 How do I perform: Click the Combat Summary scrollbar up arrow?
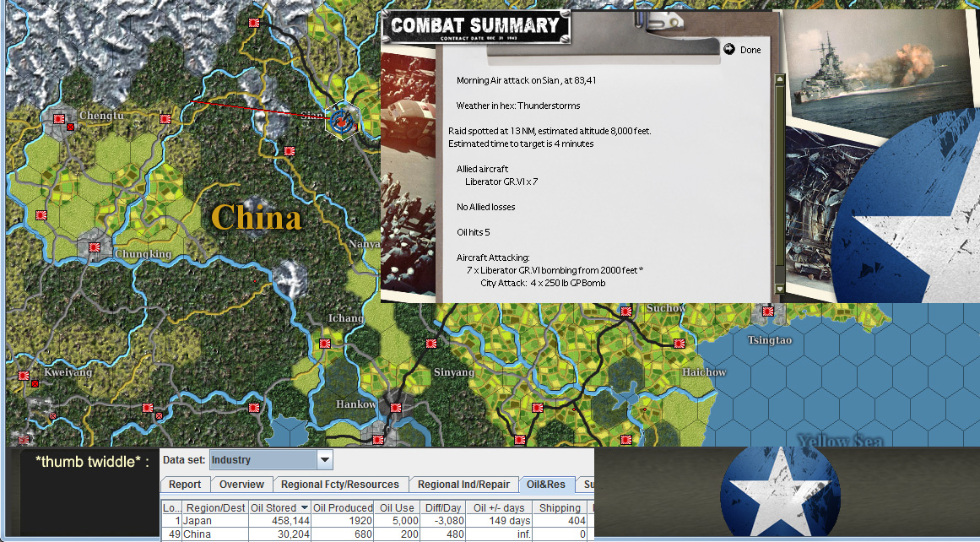pyautogui.click(x=779, y=79)
